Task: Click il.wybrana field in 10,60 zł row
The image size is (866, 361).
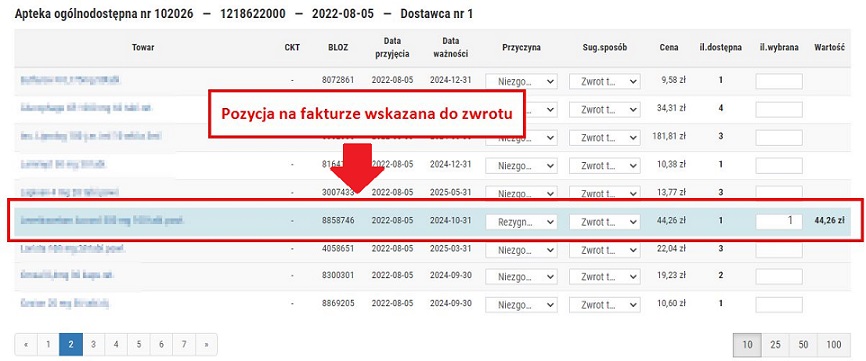Action: (x=779, y=305)
